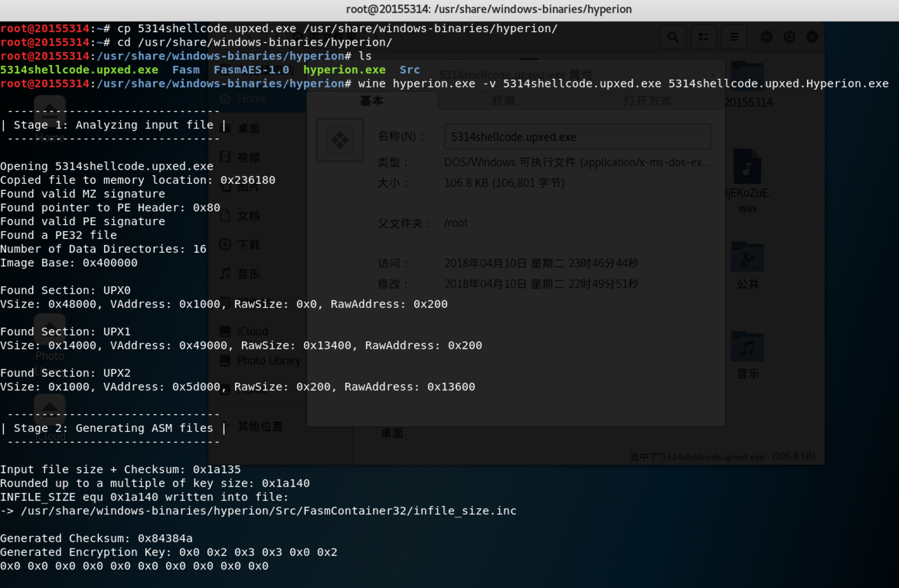Close the properties dialog
The image size is (899, 588).
click(713, 75)
